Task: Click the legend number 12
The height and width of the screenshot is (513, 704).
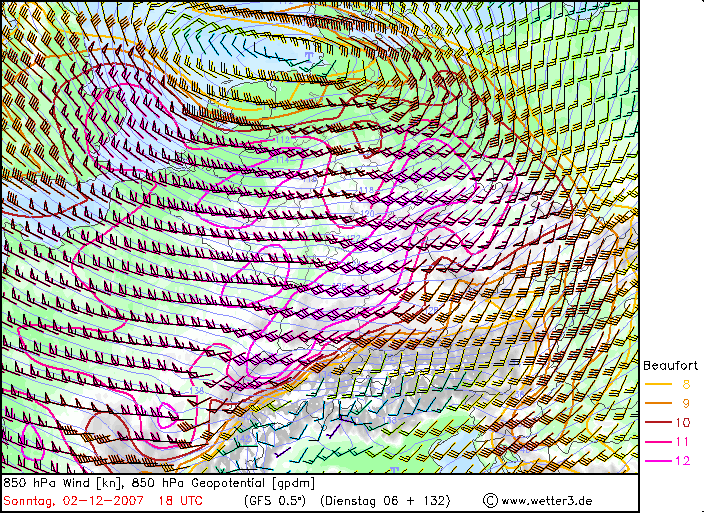Action: [x=682, y=460]
